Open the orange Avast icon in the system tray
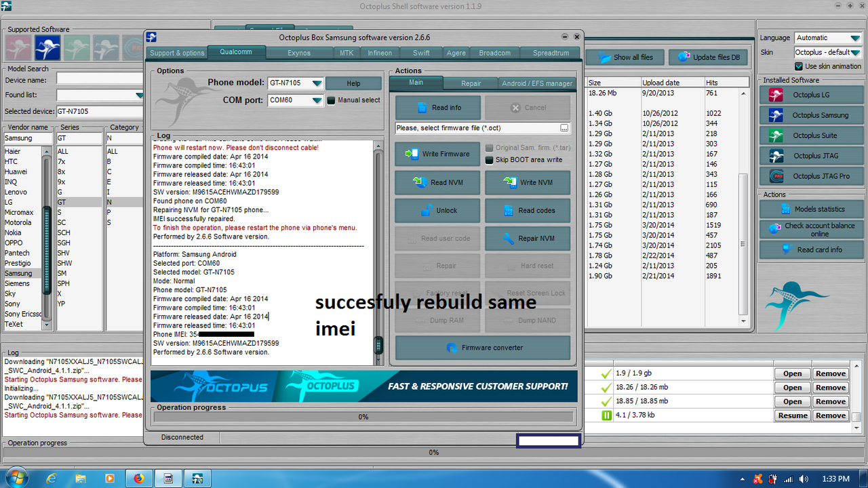Viewport: 868px width, 488px height. [758, 479]
